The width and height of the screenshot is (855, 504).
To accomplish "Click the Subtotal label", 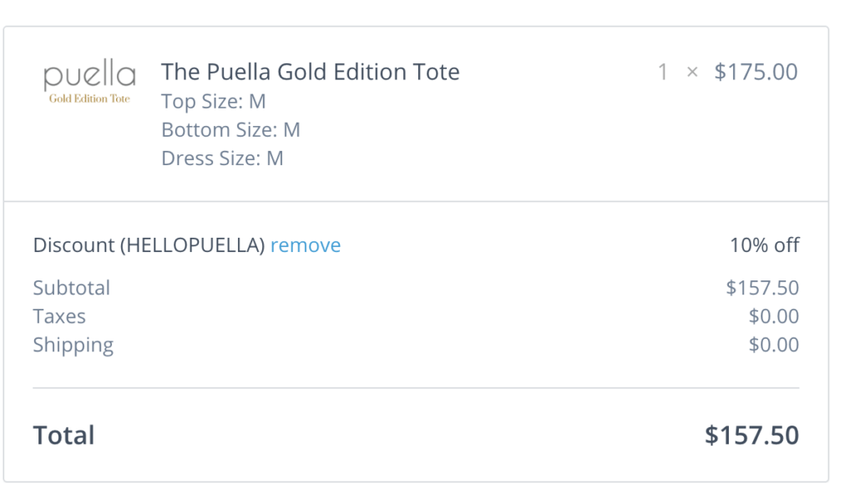I will (x=72, y=287).
